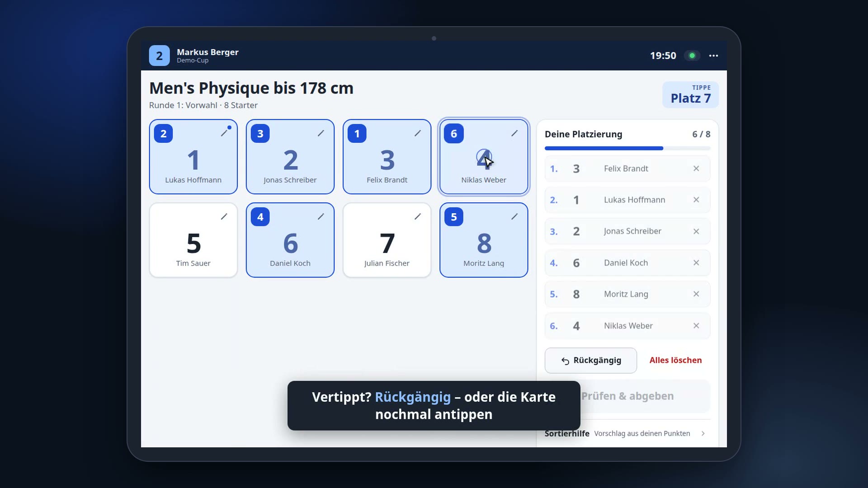Image resolution: width=868 pixels, height=488 pixels.
Task: Deselect starter card 8 Moritz Lang
Action: [484, 240]
